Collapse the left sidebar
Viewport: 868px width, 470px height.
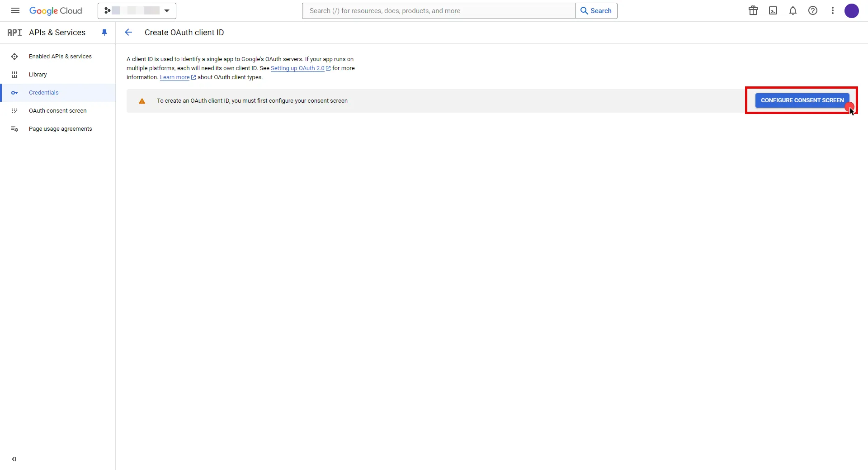pos(14,459)
